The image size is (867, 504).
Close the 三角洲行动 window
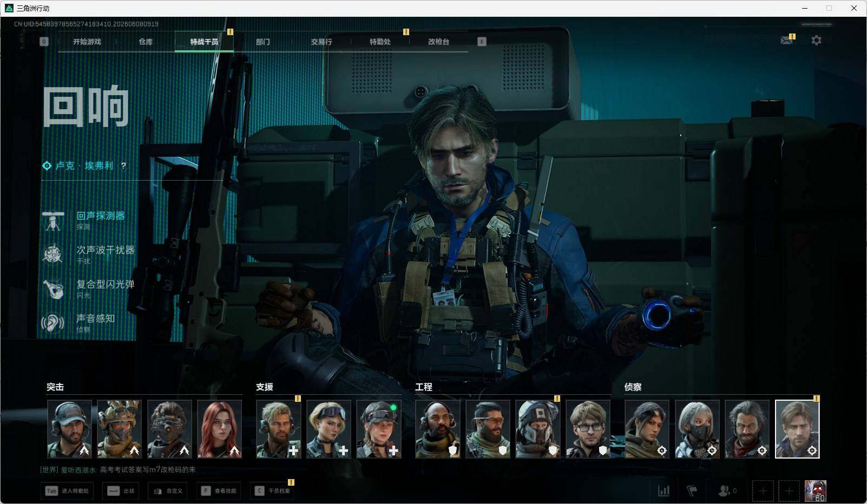pos(854,8)
